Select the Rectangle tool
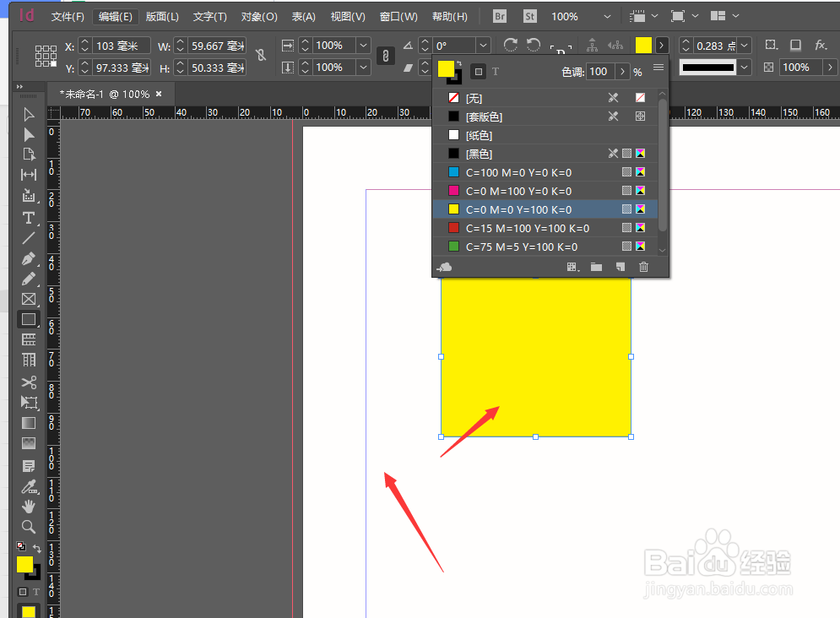 click(x=29, y=320)
